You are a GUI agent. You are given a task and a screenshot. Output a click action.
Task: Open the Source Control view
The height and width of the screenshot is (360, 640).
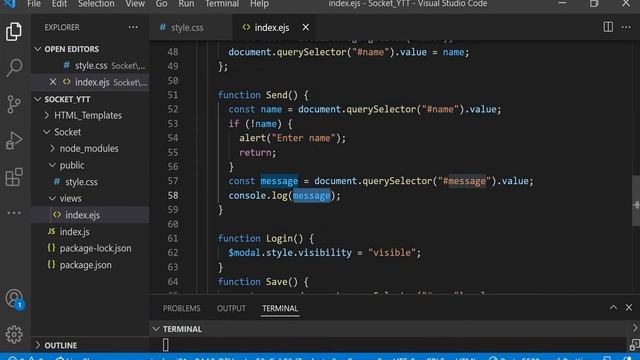click(x=14, y=104)
